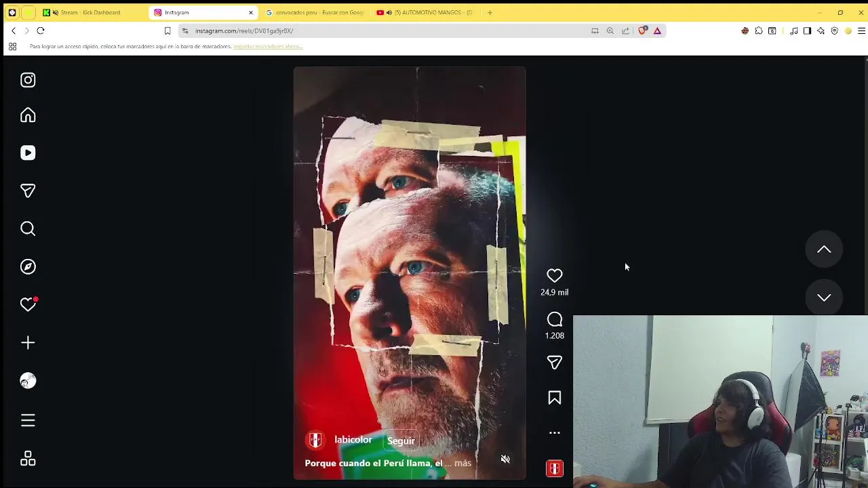
Task: Follow labicolor with Seguir button
Action: tap(401, 441)
